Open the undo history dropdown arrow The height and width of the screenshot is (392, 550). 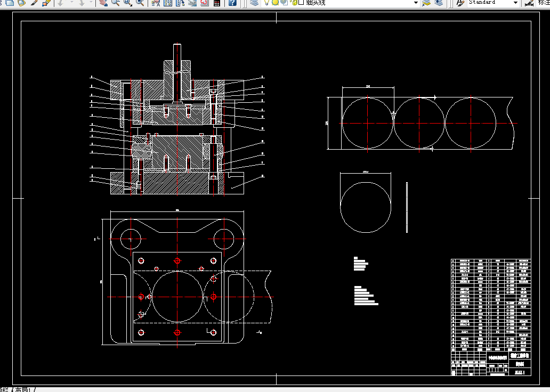(x=72, y=3)
